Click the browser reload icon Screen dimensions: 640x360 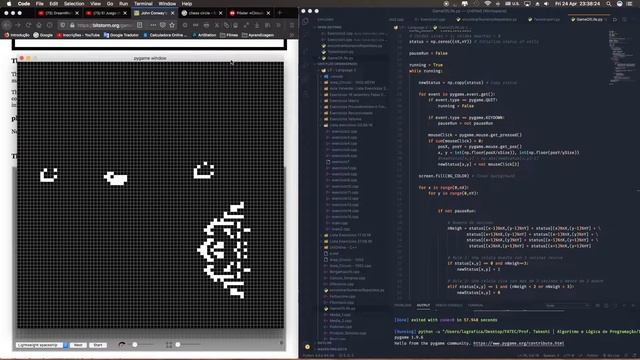pos(29,25)
